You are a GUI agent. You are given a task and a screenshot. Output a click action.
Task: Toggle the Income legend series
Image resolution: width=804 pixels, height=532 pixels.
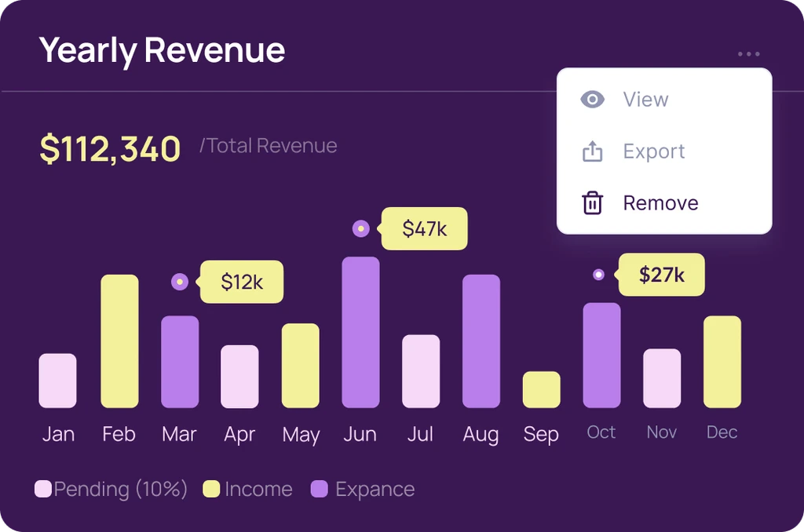pos(247,490)
